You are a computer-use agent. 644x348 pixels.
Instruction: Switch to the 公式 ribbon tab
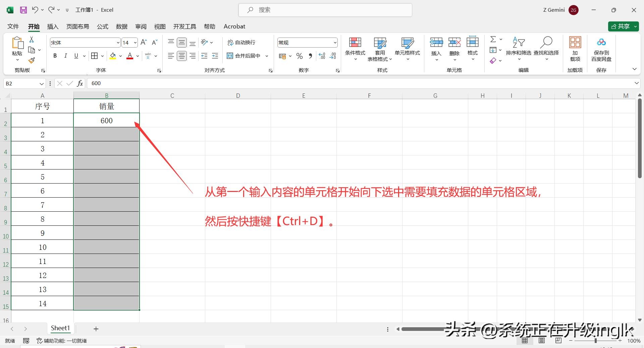103,26
